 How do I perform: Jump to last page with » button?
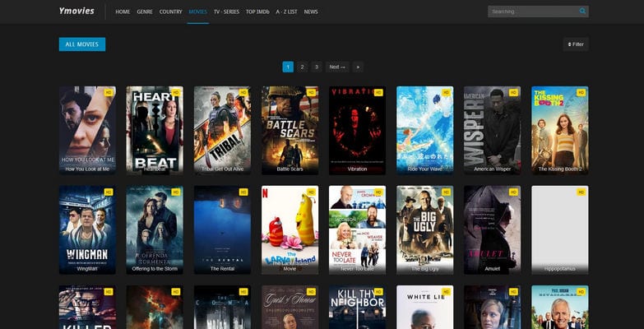(x=358, y=67)
